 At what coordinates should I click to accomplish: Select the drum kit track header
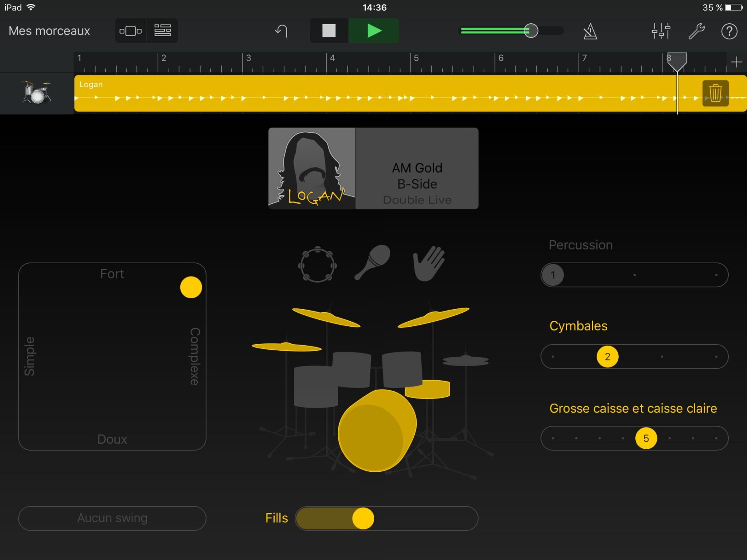coord(37,93)
